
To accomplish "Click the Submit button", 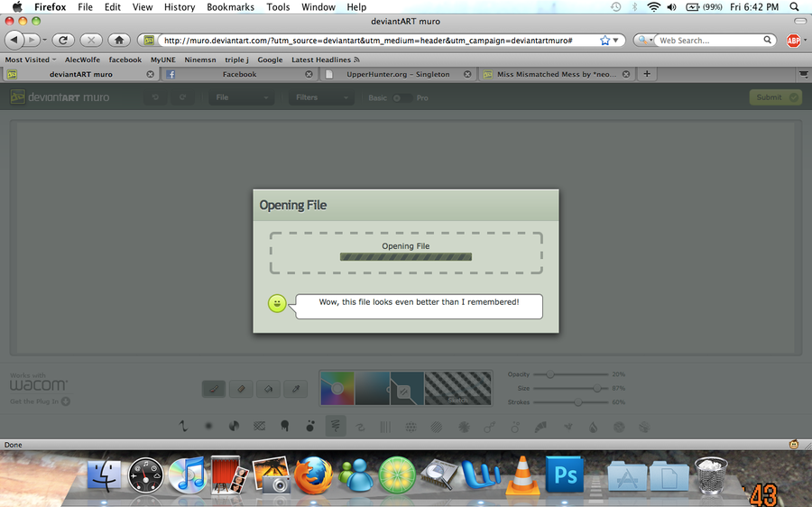I will [775, 97].
